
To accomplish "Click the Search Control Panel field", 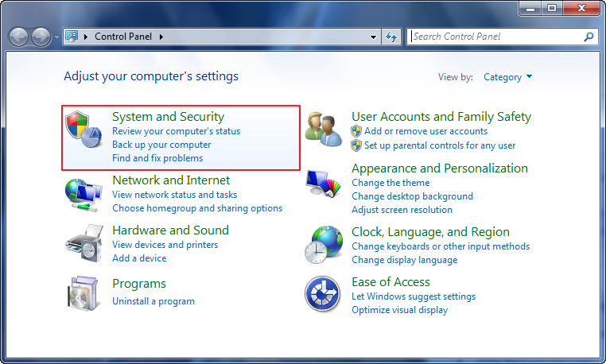I will pos(496,37).
